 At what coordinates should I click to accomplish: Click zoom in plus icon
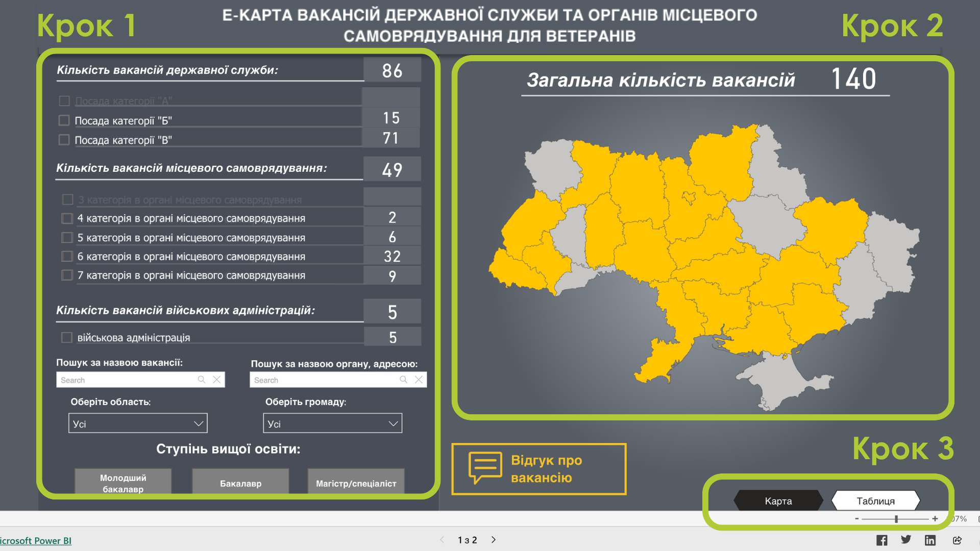click(935, 519)
